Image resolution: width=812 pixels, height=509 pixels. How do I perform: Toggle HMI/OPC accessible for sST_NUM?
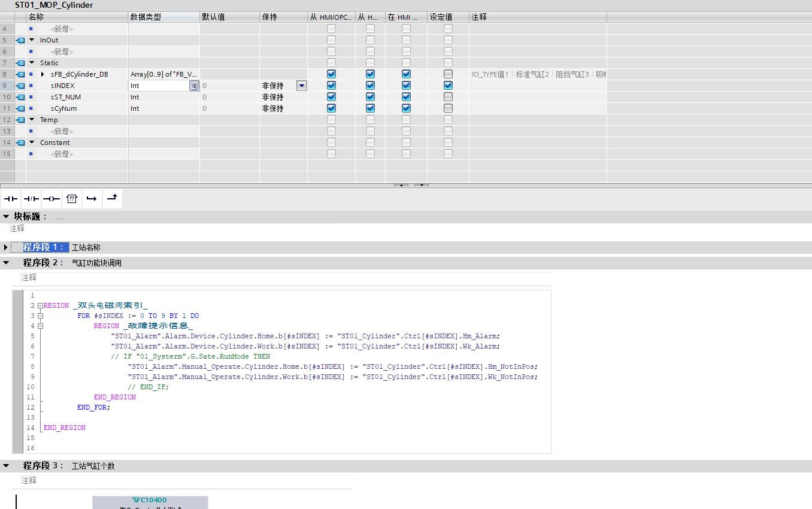coord(331,97)
